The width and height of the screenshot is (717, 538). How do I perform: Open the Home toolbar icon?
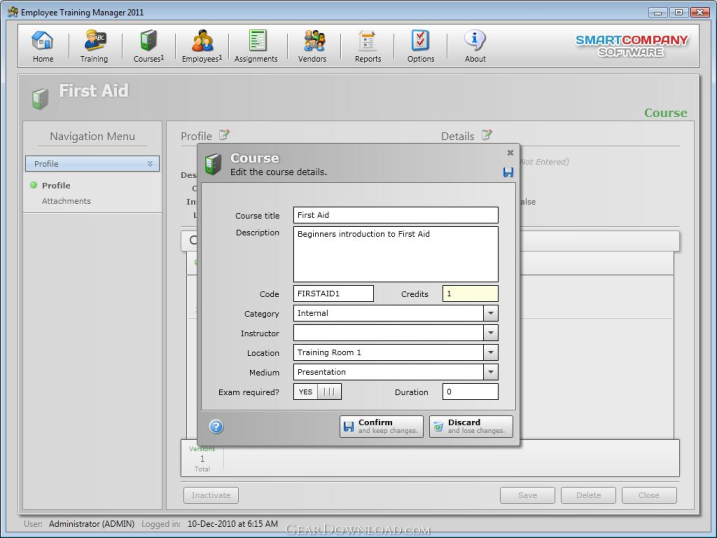pos(43,46)
